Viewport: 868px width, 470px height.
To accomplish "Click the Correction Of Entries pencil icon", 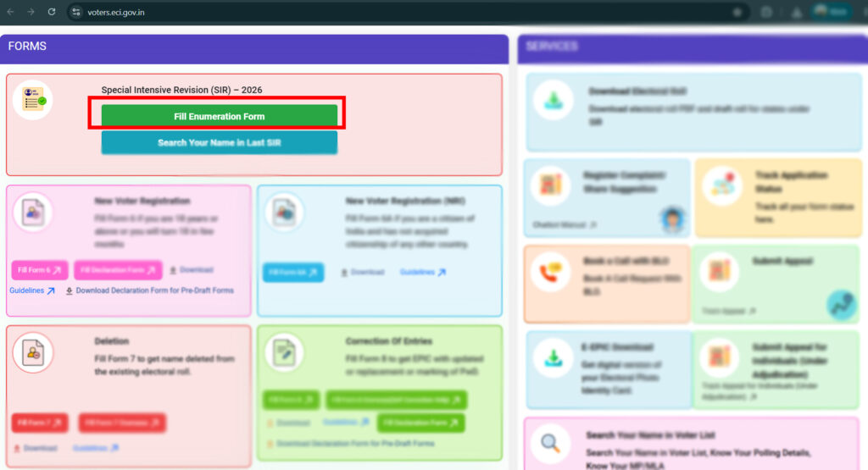I will [x=284, y=352].
